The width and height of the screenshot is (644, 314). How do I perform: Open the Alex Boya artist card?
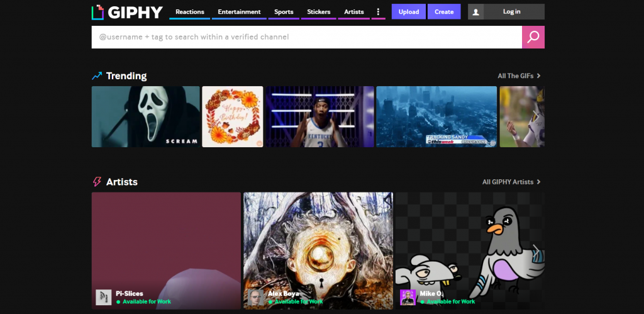[318, 250]
